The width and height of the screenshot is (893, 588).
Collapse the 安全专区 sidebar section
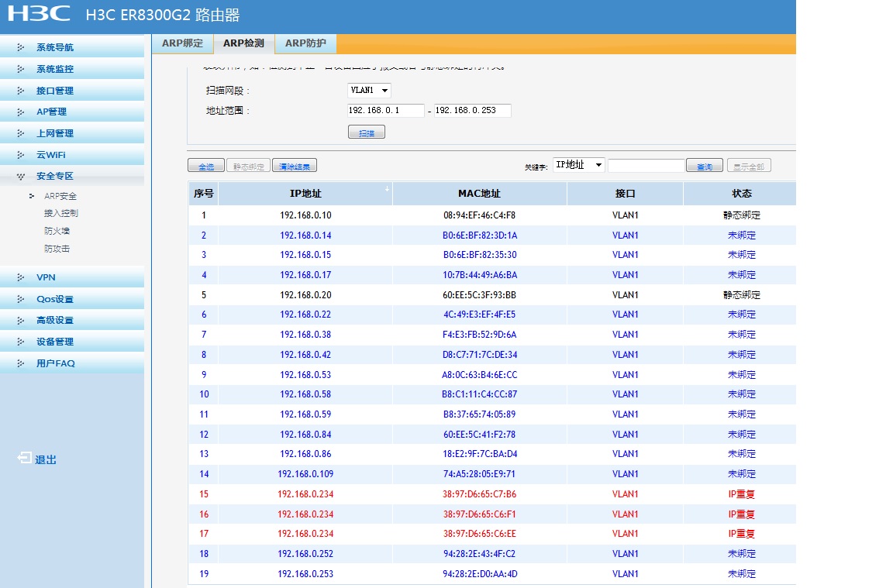click(x=54, y=176)
